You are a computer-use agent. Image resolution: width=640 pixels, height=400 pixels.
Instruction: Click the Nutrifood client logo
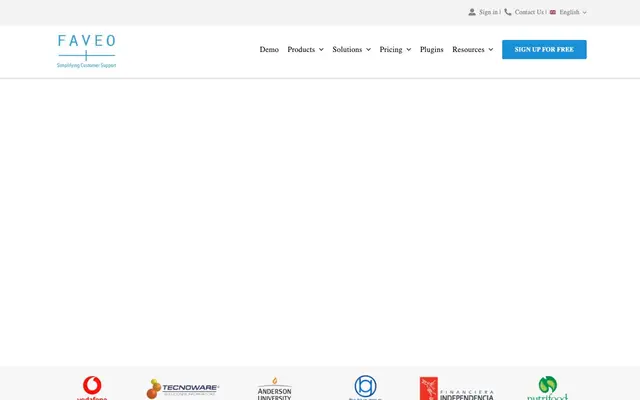click(547, 388)
